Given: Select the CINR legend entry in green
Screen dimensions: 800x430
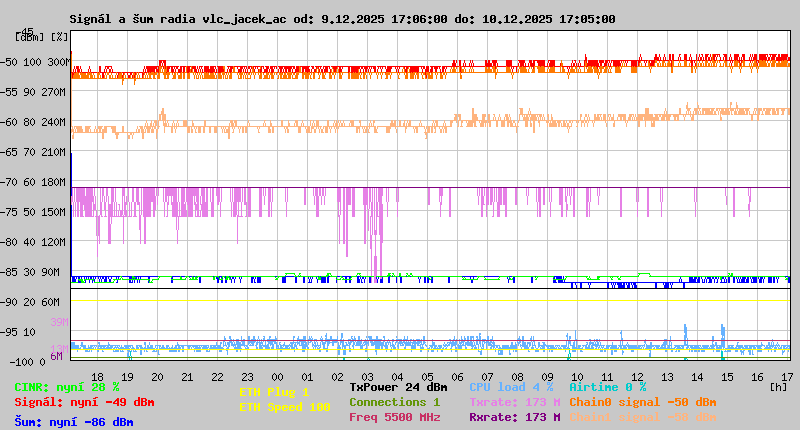Looking at the screenshot, I should (67, 387).
